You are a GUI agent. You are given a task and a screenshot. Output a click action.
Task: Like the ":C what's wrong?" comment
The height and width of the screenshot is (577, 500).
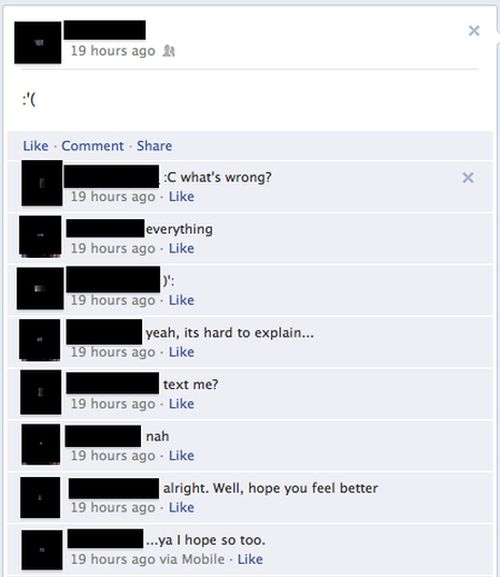(181, 197)
